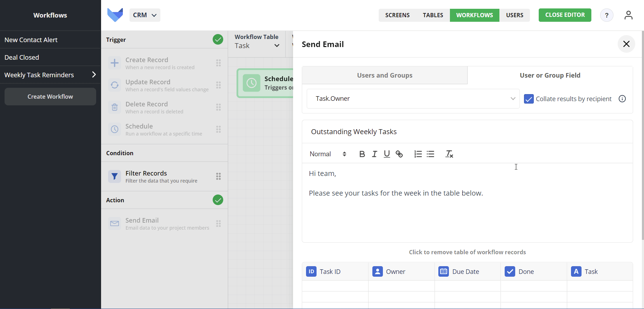This screenshot has height=309, width=644.
Task: Open the Workflow Table Task dropdown
Action: pos(257,46)
